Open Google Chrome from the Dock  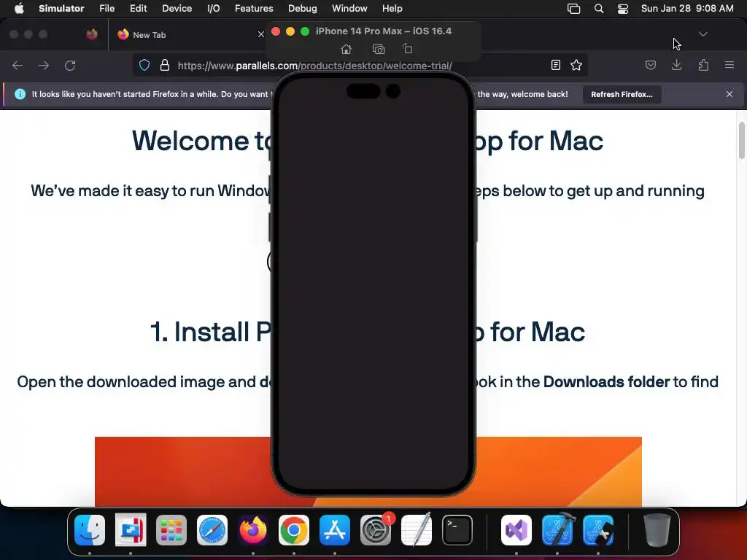point(294,530)
